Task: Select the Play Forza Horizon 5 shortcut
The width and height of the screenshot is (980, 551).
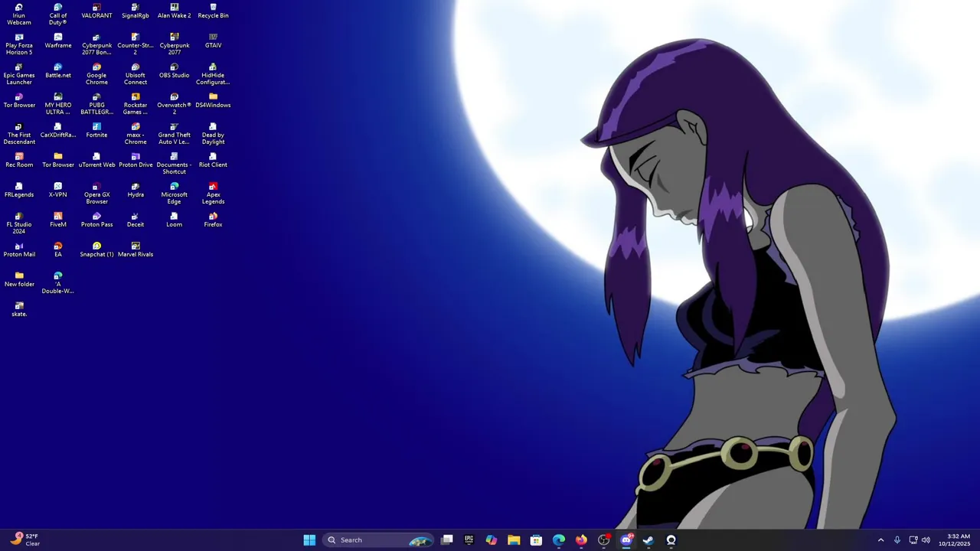Action: click(19, 44)
